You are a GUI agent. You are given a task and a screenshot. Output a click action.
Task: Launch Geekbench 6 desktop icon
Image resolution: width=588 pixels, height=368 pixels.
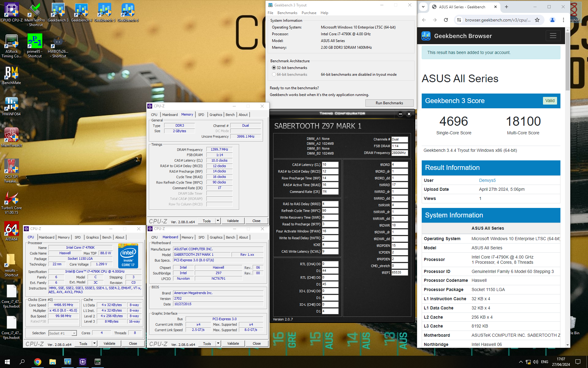point(128,12)
